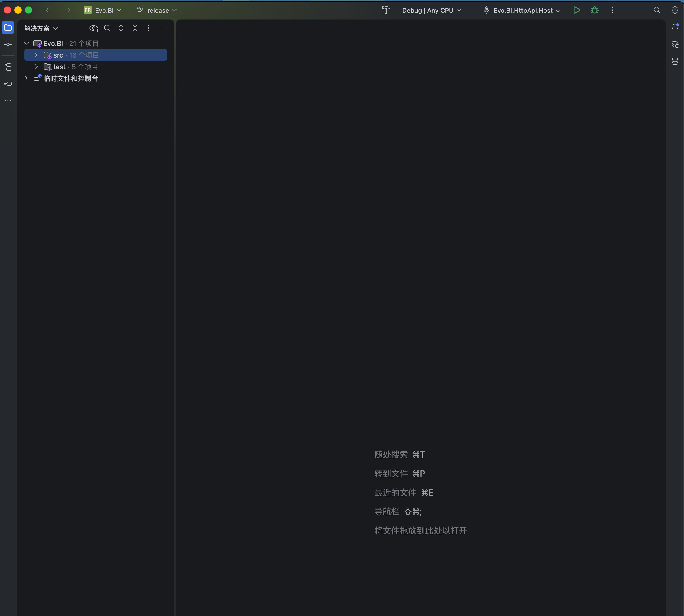Open the release branch dropdown
This screenshot has width=684, height=616.
click(x=156, y=10)
